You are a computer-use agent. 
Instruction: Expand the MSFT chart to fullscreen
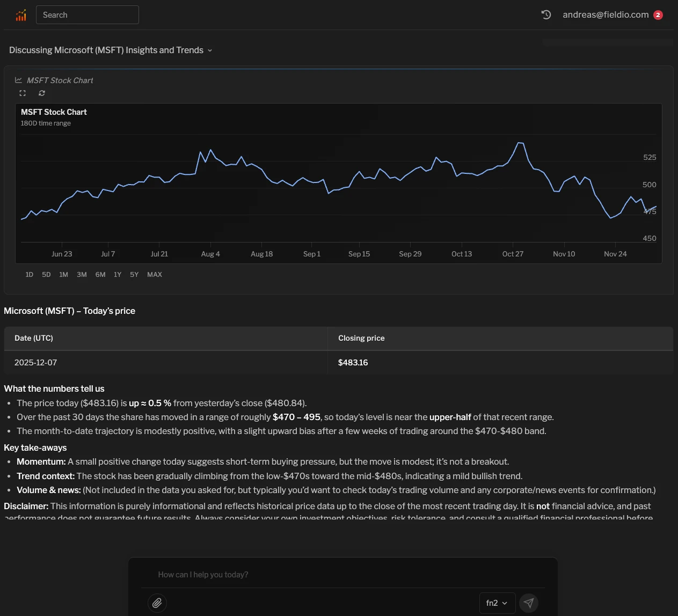coord(23,93)
